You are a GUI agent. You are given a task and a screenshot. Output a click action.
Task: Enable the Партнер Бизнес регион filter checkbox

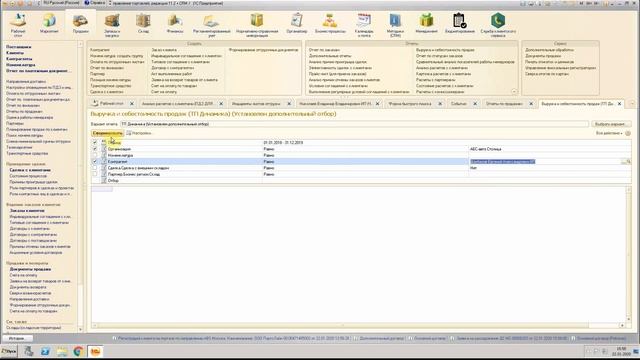tap(95, 174)
